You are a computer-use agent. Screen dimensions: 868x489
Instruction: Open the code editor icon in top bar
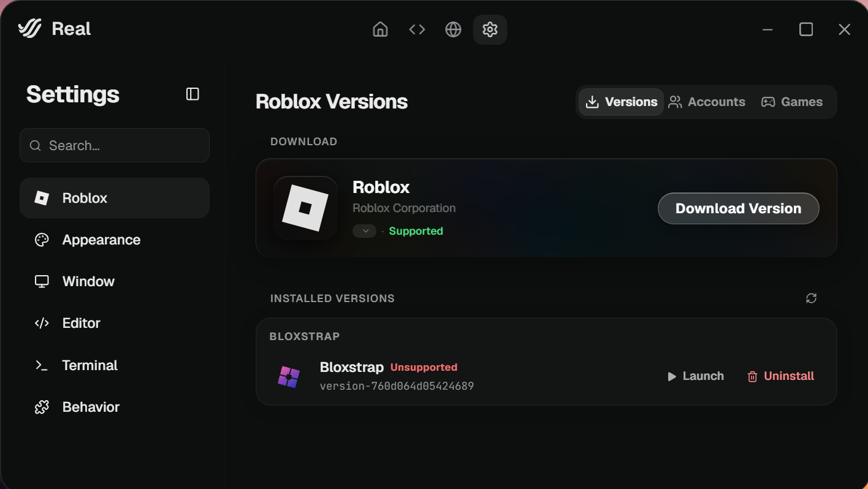pos(417,29)
